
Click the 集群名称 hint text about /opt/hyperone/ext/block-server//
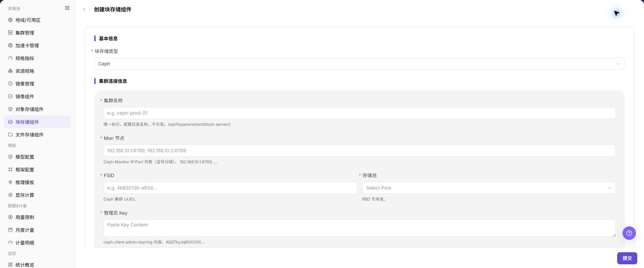pyautogui.click(x=167, y=124)
